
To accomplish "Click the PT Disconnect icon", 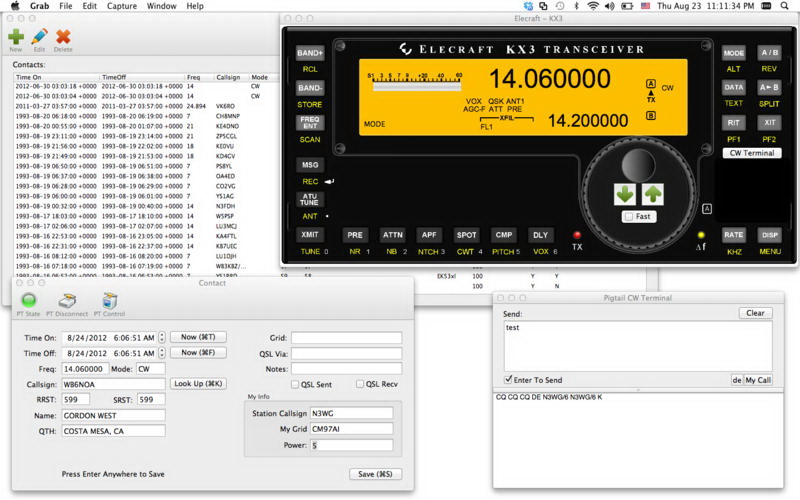I will (67, 300).
